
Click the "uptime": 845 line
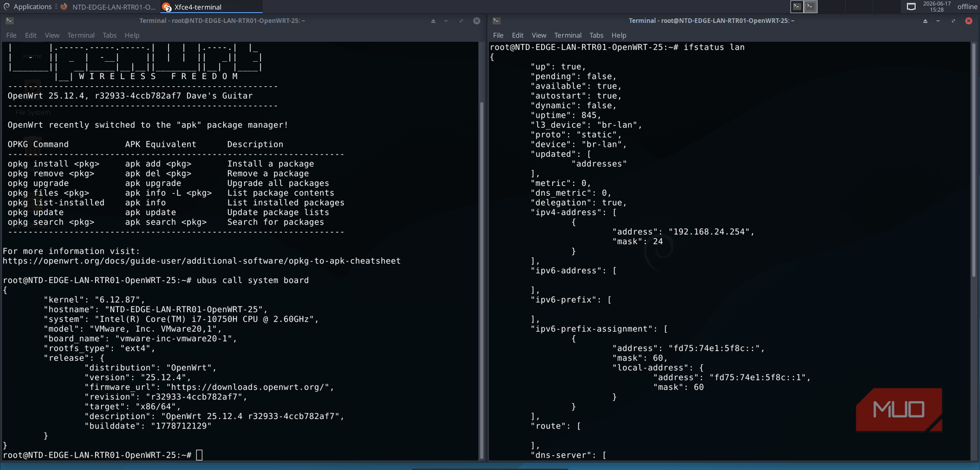566,115
